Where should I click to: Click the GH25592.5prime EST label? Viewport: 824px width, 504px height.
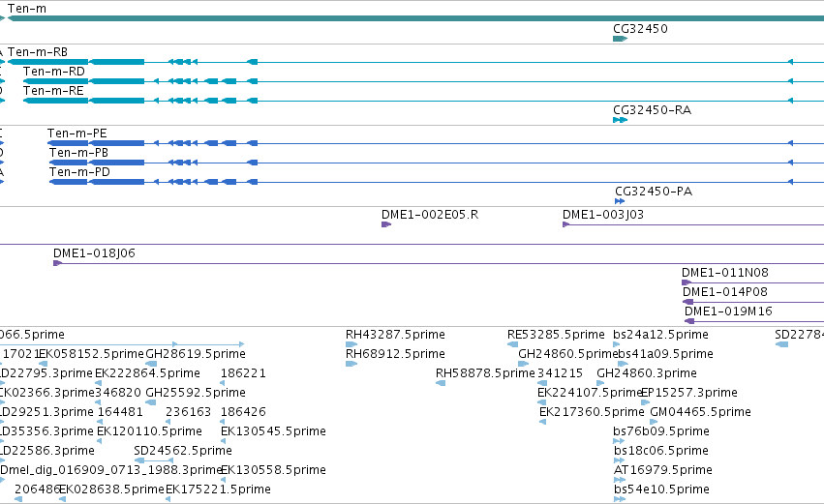point(196,393)
